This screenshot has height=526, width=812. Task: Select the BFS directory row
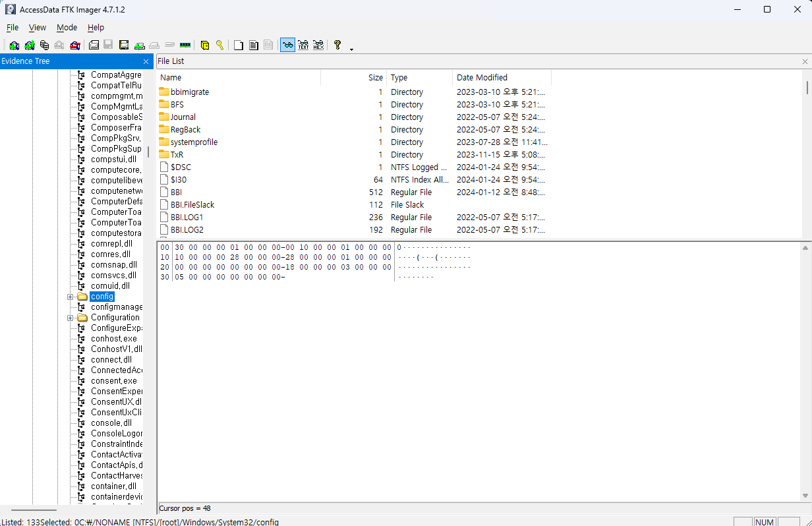pyautogui.click(x=353, y=105)
